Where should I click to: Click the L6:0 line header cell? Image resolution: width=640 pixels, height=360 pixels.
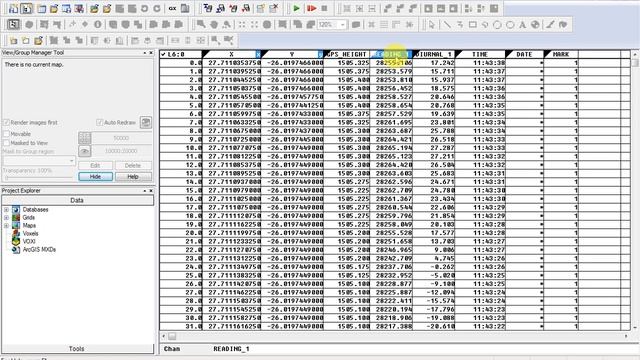click(x=181, y=54)
